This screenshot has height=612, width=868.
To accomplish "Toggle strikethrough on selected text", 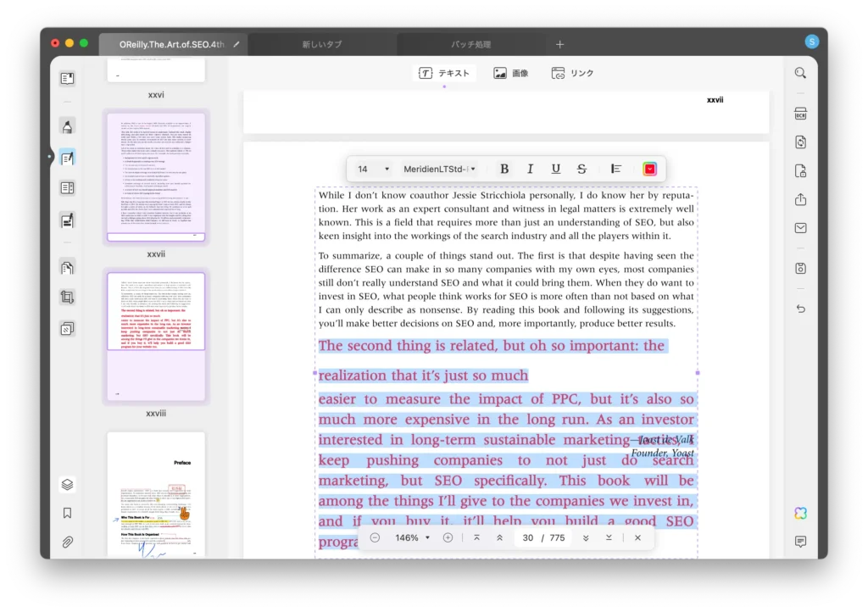I will (581, 170).
